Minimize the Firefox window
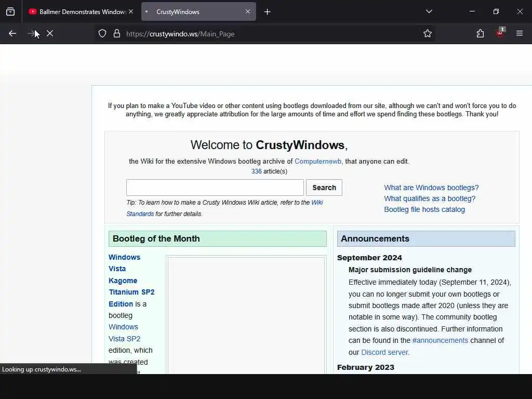 [x=472, y=11]
